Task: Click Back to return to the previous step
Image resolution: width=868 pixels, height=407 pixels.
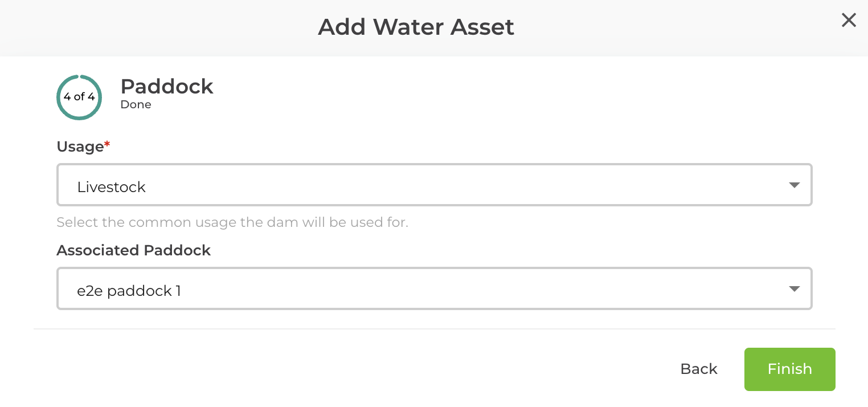Action: coord(698,369)
